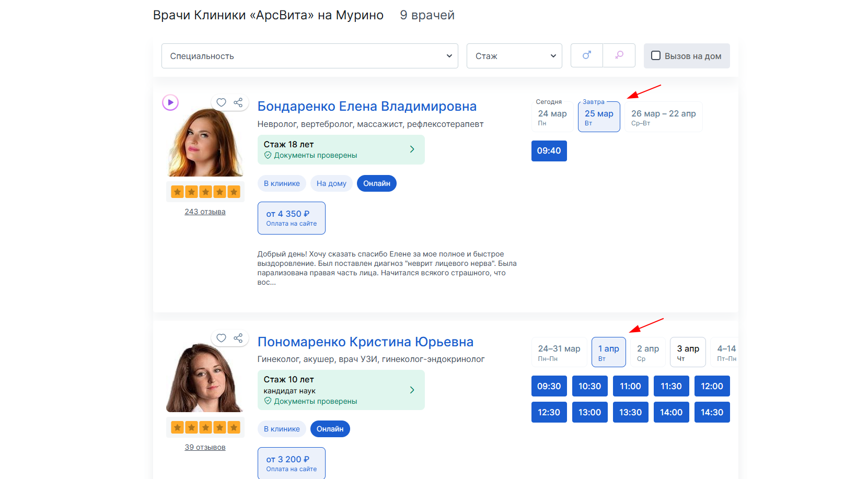Click heading Врачи Клиники «АрсВита» на Мурино
The image size is (868, 479).
click(268, 15)
